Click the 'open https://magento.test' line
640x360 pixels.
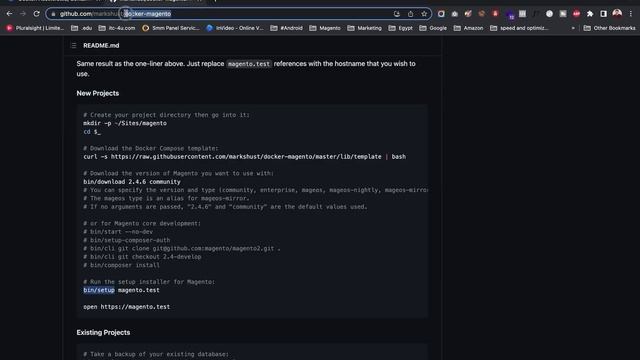[x=127, y=307]
